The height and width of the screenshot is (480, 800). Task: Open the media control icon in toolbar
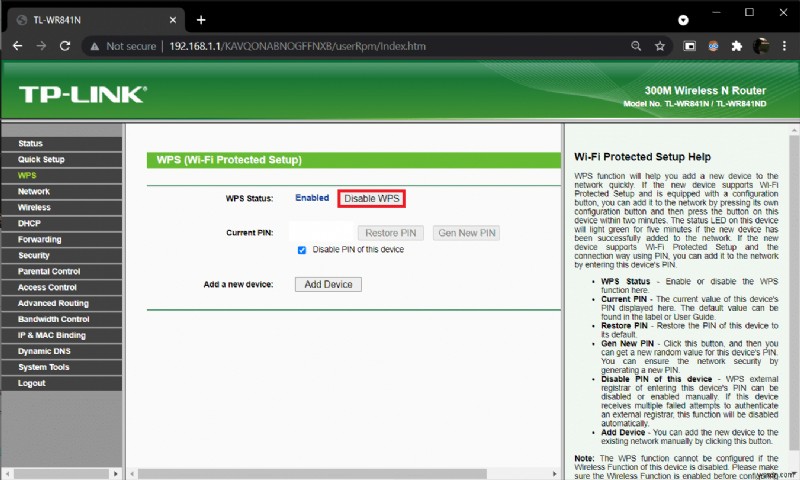689,46
